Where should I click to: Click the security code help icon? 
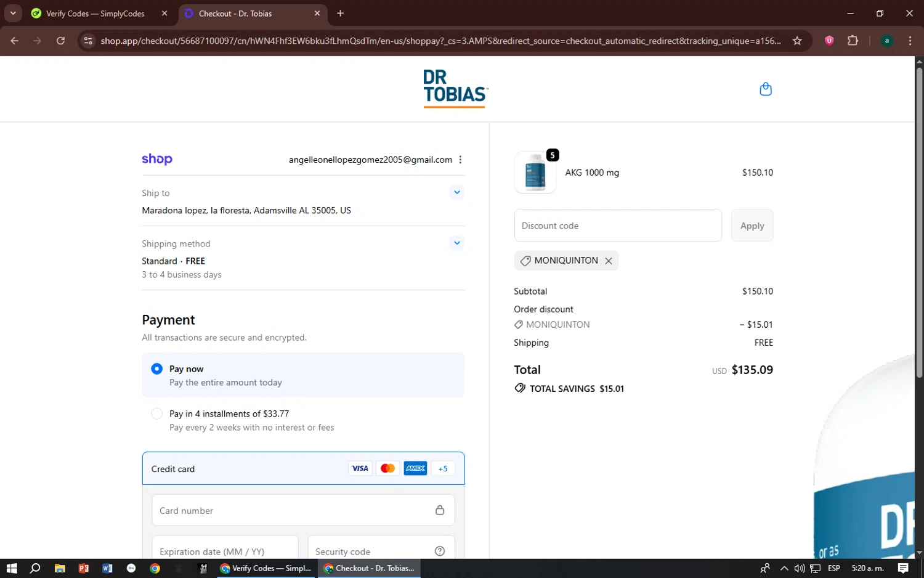coord(440,551)
